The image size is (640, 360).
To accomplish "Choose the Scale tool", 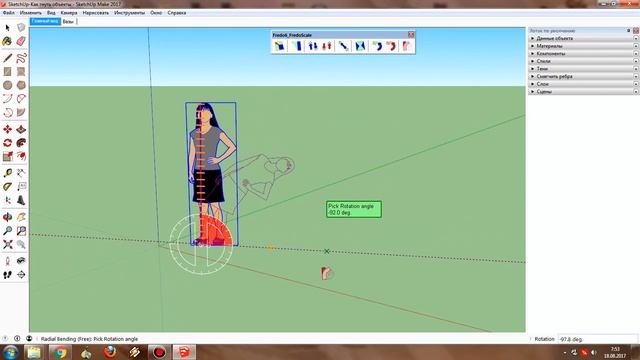I will tap(7, 156).
